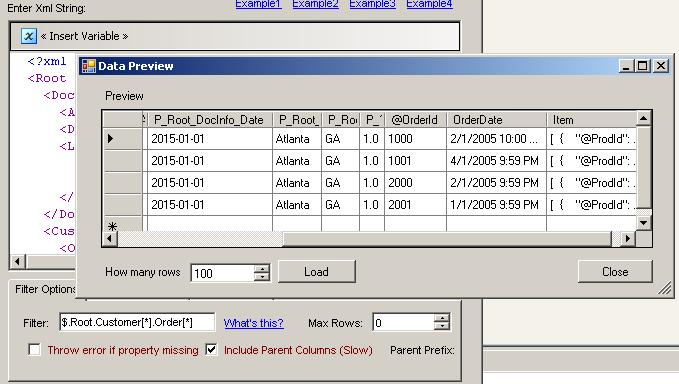Click the cell '1/1/2005 9:59 PM'
This screenshot has height=384, width=679.
click(496, 204)
